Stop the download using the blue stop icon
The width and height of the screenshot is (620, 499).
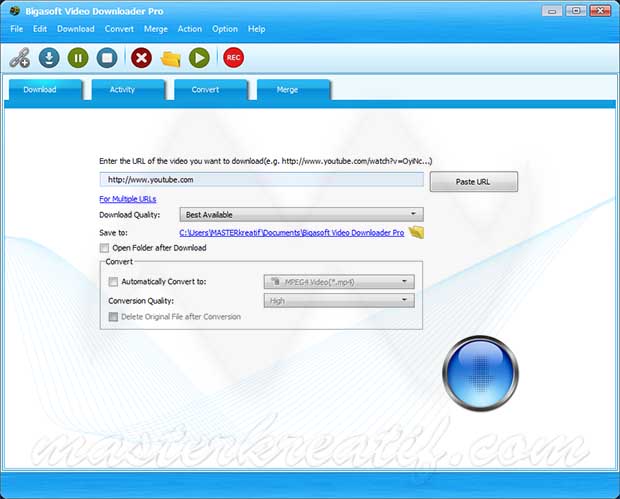click(x=107, y=58)
